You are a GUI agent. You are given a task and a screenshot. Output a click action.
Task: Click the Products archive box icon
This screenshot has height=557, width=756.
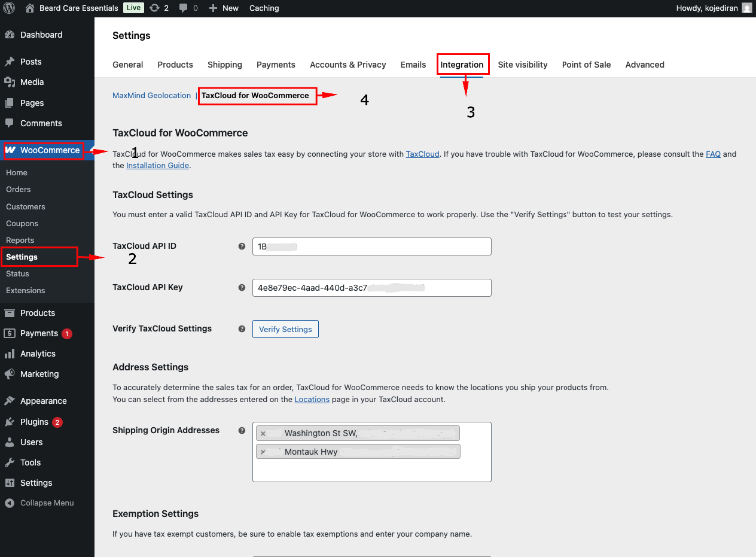[x=10, y=313]
